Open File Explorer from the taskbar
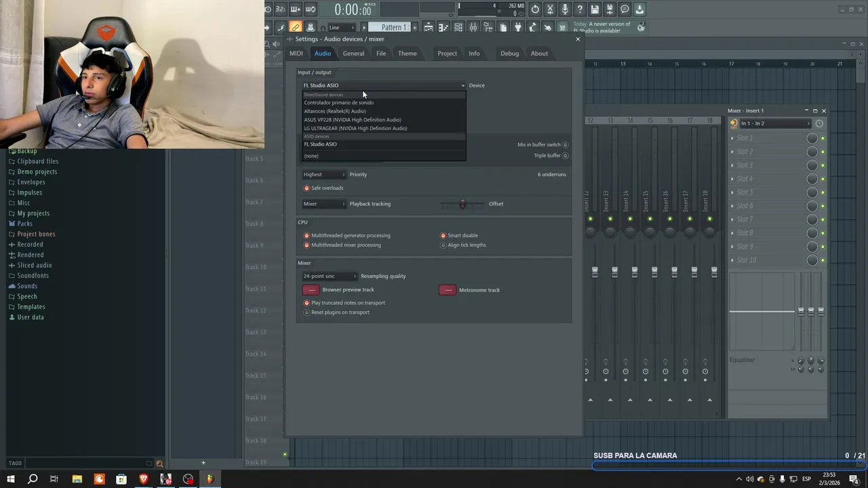Viewport: 868px width, 488px height. [x=77, y=479]
